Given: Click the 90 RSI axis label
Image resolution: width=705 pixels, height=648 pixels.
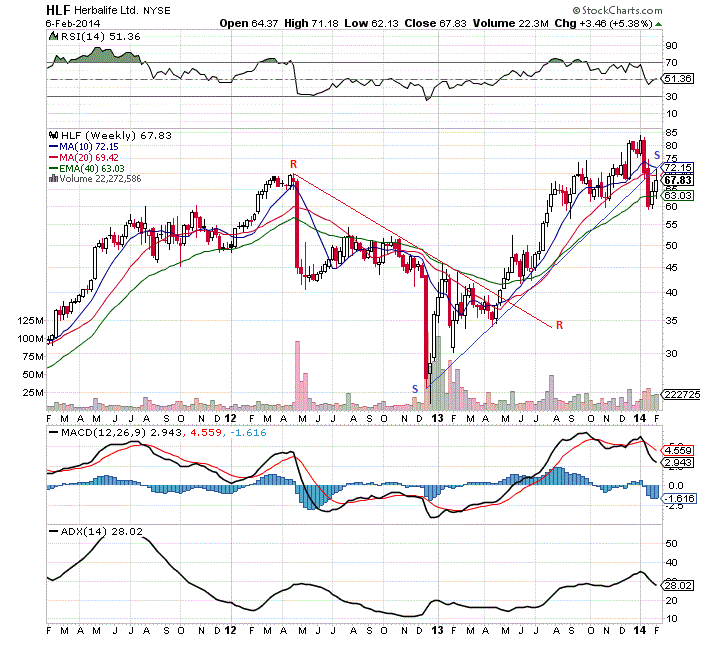Looking at the screenshot, I should click(672, 45).
